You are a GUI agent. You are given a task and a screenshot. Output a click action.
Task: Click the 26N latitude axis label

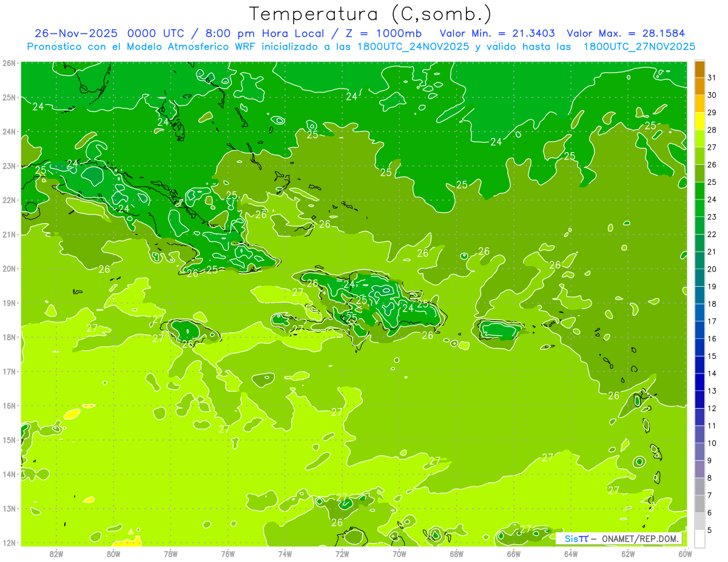(x=9, y=63)
